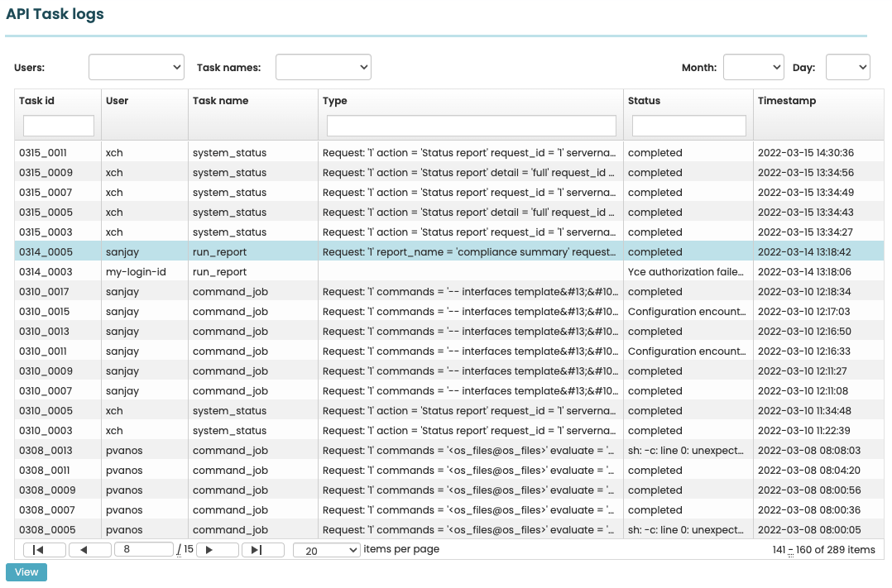This screenshot has width=892, height=588.
Task: Sort by the User column header
Action: 117,101
